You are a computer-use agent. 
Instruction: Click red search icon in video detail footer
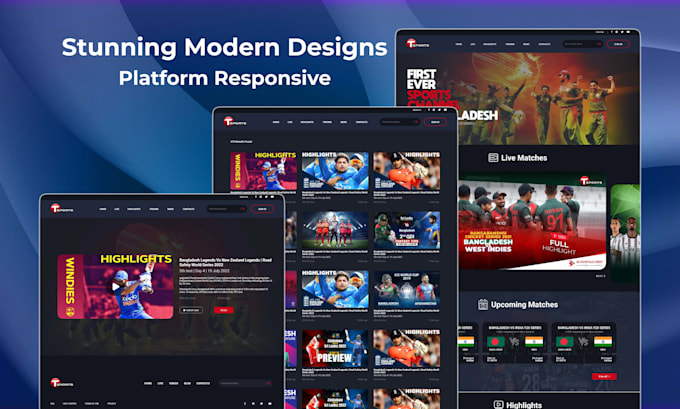pyautogui.click(x=268, y=383)
